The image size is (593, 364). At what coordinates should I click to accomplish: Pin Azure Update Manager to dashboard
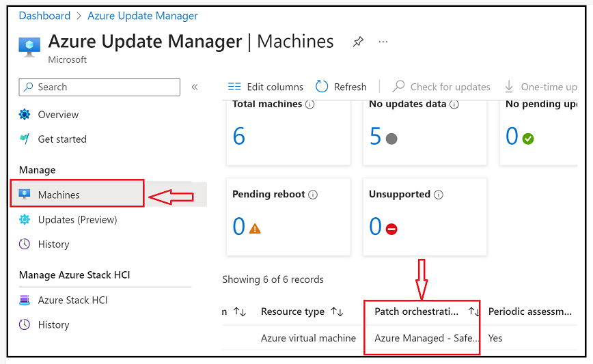[x=358, y=42]
